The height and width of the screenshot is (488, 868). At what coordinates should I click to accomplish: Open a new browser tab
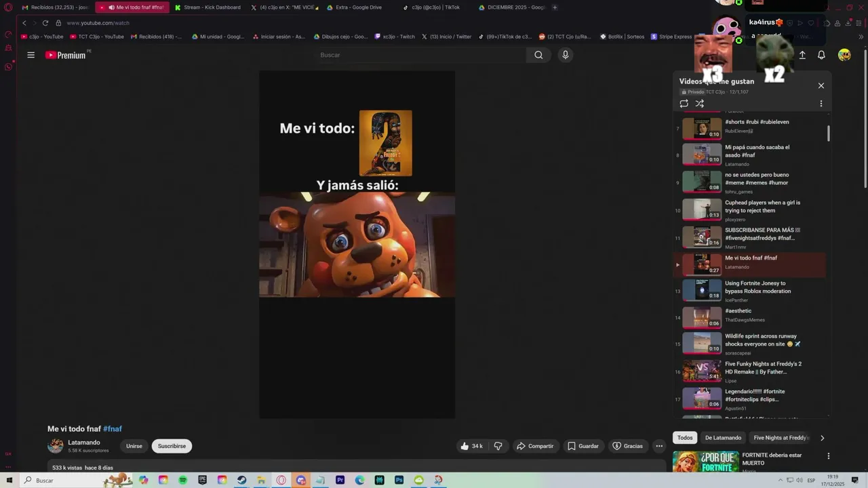[x=555, y=7]
